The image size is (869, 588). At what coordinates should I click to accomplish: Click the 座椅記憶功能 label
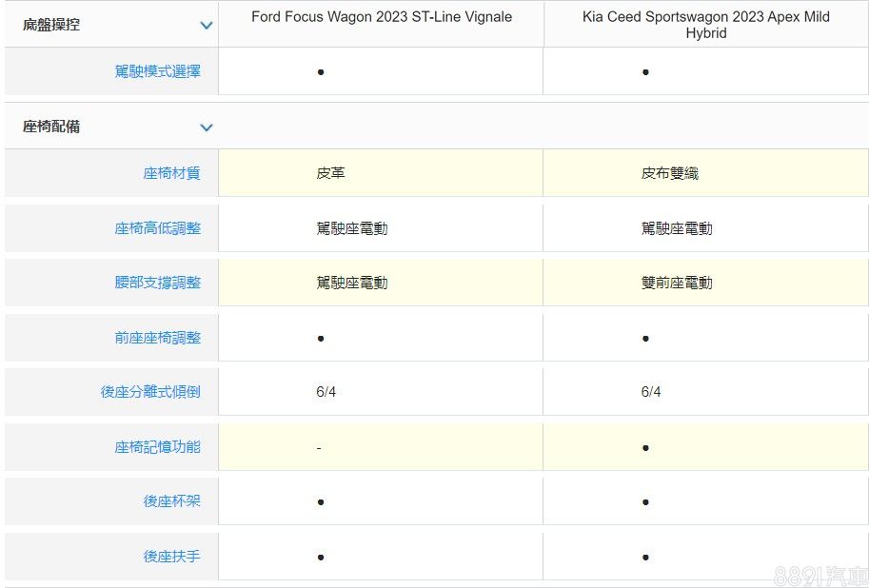[157, 447]
